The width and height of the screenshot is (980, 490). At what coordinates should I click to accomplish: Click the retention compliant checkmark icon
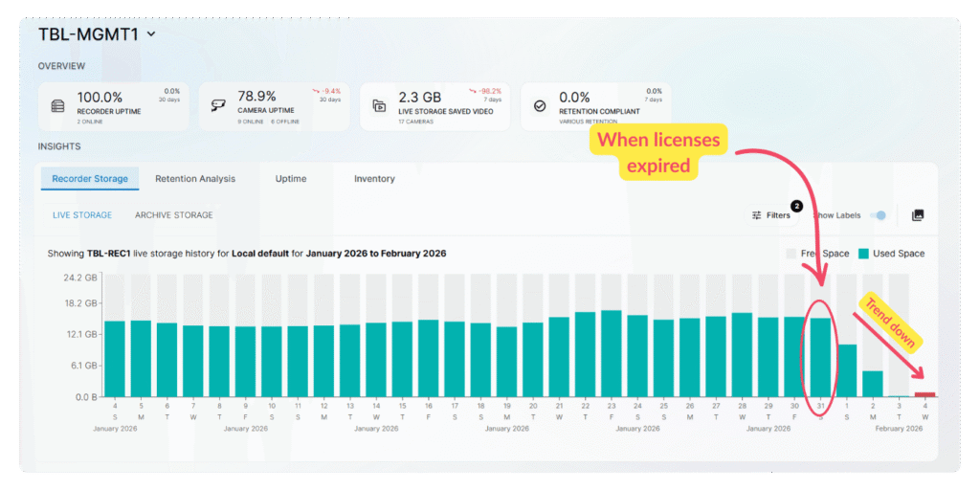[540, 106]
